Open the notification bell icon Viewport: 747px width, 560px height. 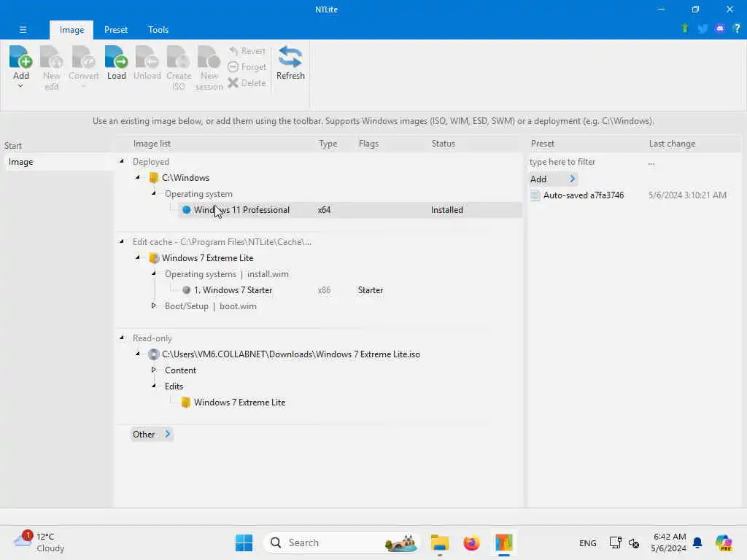[697, 542]
